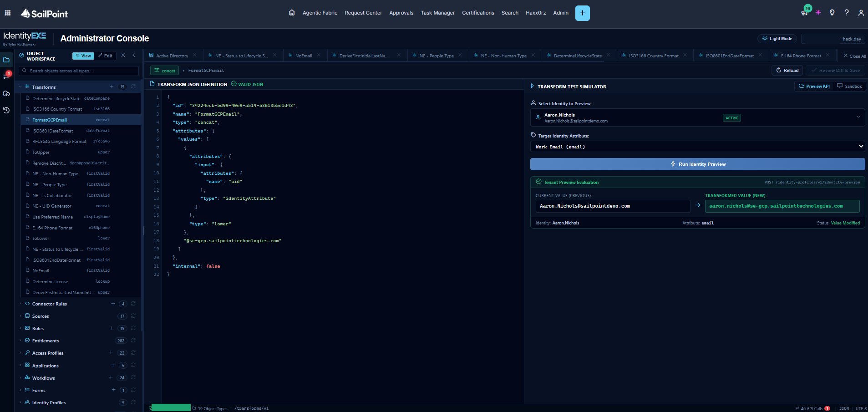Image resolution: width=868 pixels, height=412 pixels.
Task: Open the cloud sync icon in left sidebar
Action: [6, 93]
